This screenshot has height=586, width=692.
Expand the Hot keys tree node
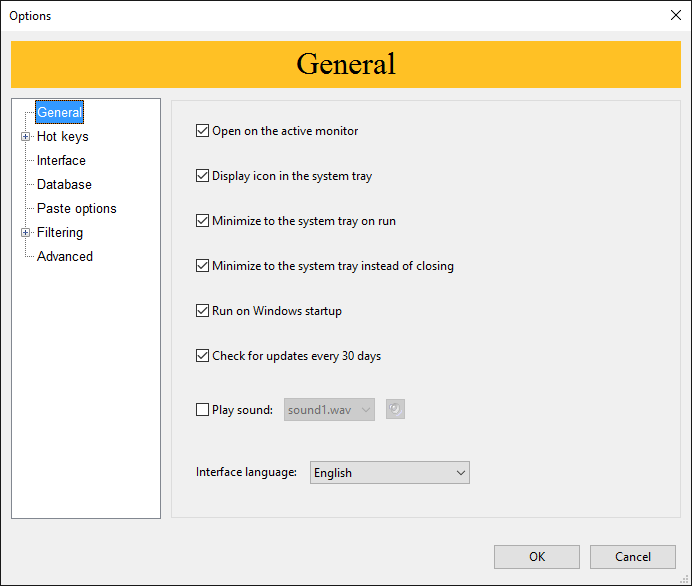[25, 137]
